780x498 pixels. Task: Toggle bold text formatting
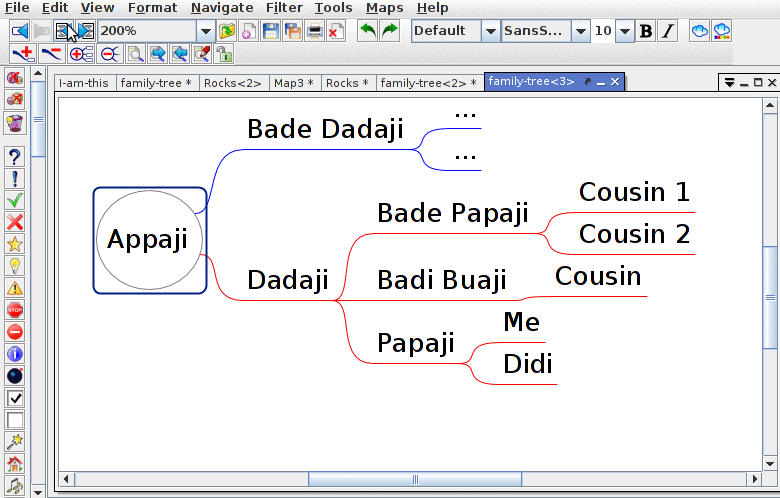click(646, 31)
